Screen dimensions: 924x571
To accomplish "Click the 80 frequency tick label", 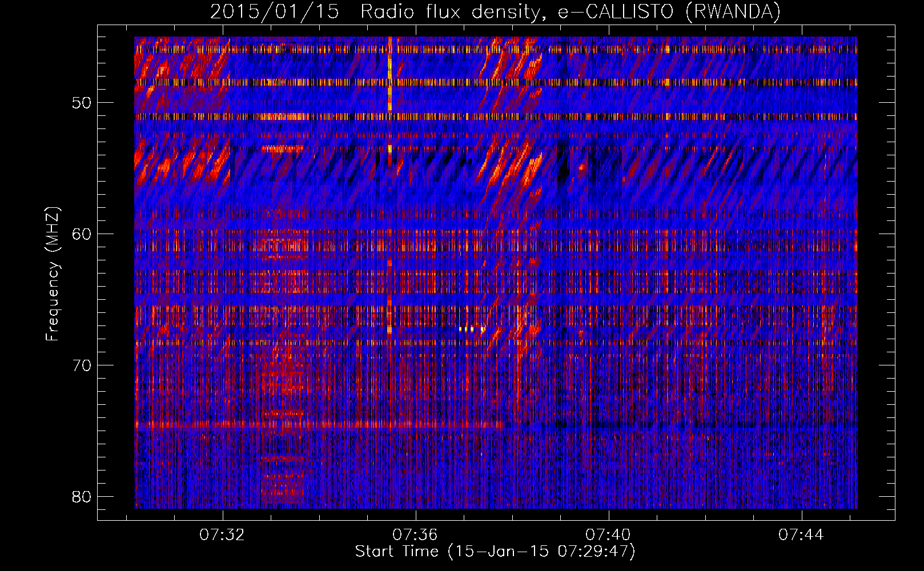I will pos(82,497).
